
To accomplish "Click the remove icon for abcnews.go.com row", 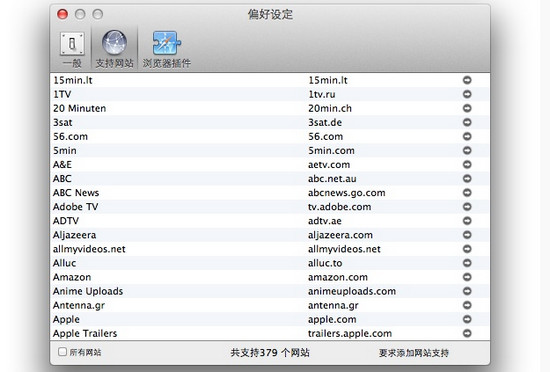I will [x=467, y=192].
